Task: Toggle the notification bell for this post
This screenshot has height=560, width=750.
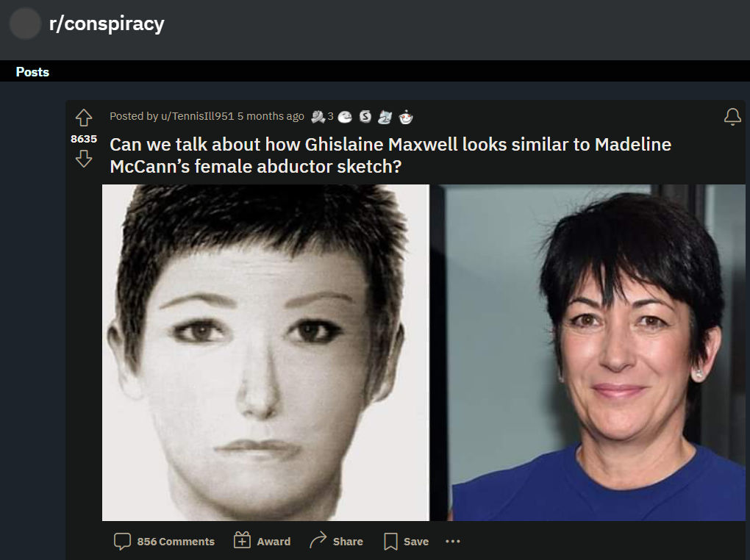Action: click(732, 117)
